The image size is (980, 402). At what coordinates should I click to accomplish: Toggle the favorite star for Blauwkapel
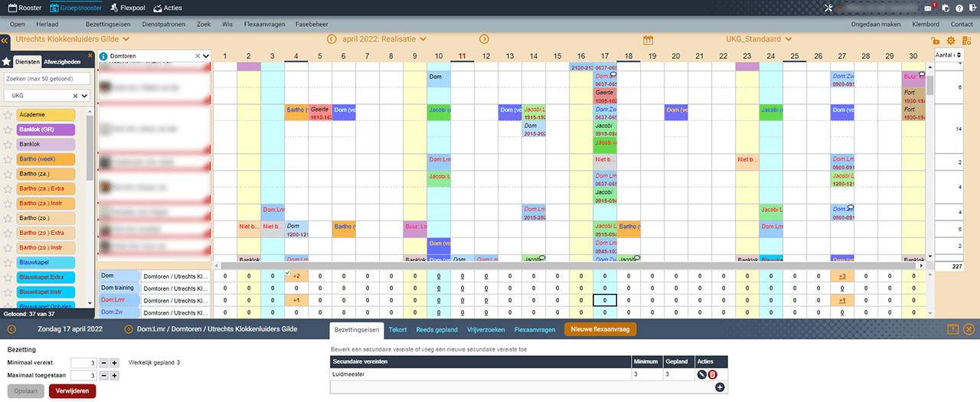8,262
